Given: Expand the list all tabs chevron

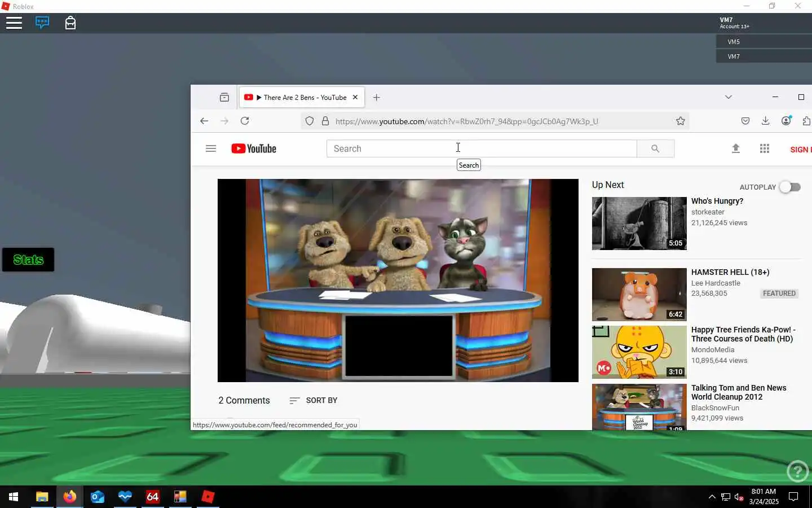Looking at the screenshot, I should [729, 97].
